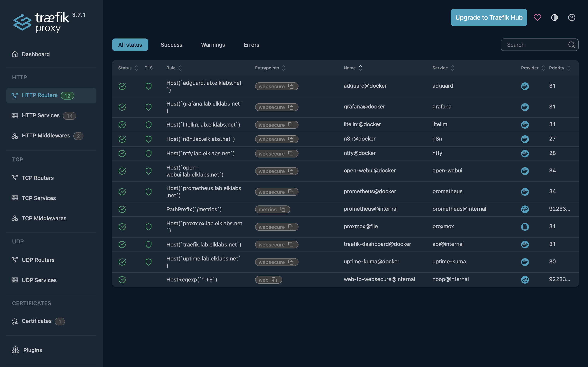Click the HostRegexp(`^.+$`) rule
The image size is (588, 367).
tap(192, 280)
